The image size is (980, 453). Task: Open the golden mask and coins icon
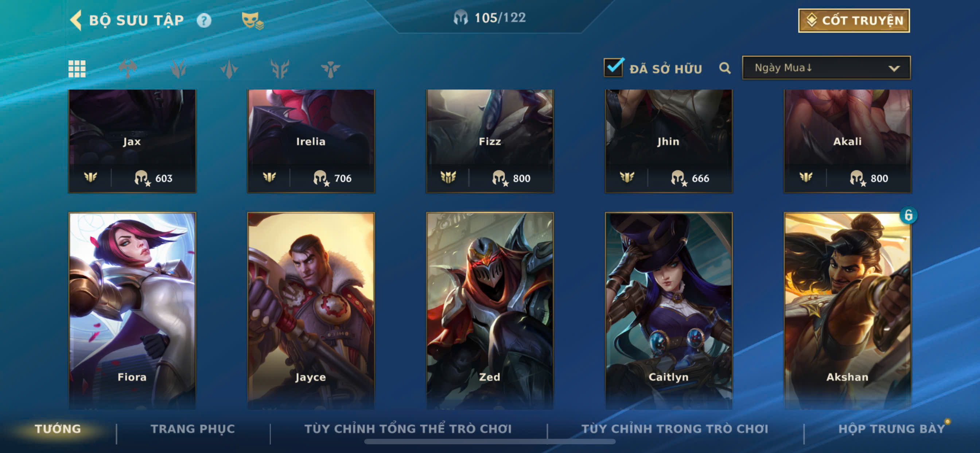(x=253, y=20)
